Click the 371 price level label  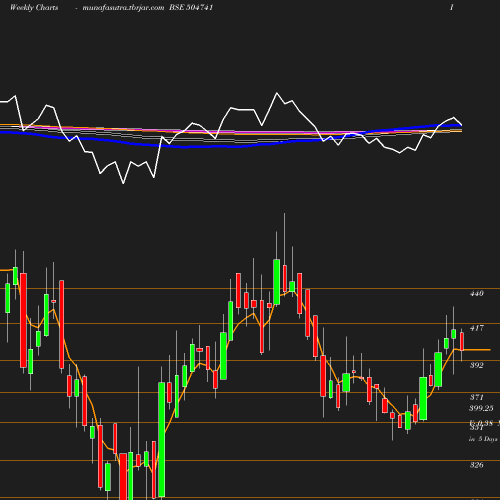(477, 397)
